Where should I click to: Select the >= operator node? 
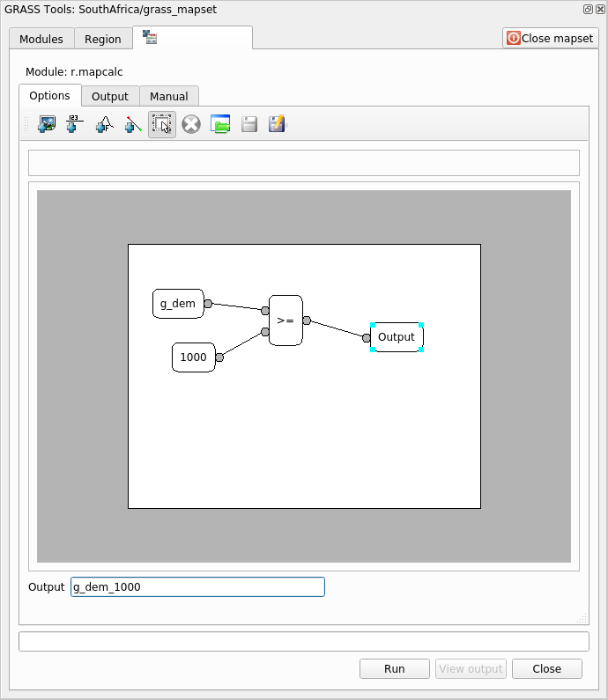(x=285, y=321)
